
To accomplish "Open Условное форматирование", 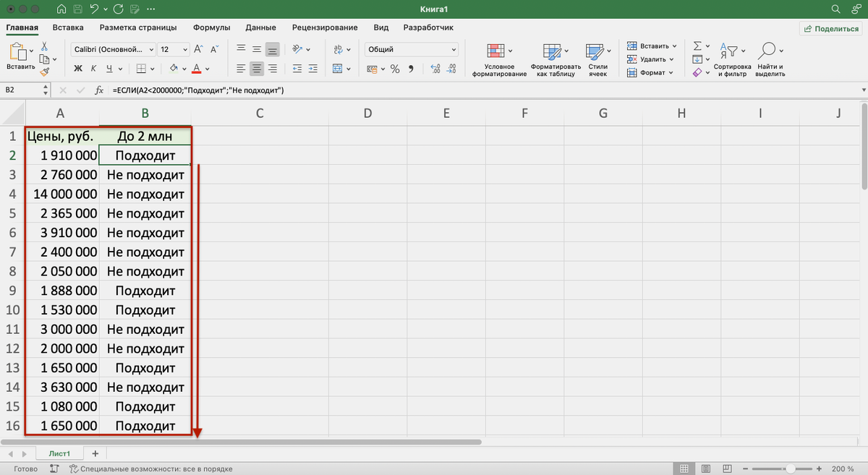I will (x=499, y=59).
